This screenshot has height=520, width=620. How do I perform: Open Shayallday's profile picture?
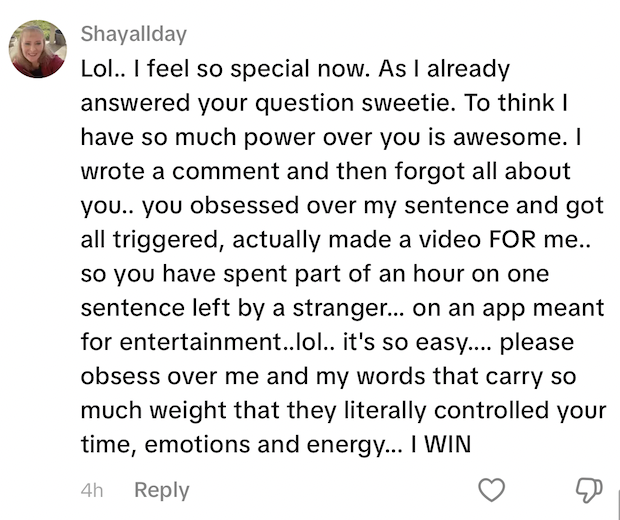click(x=38, y=49)
